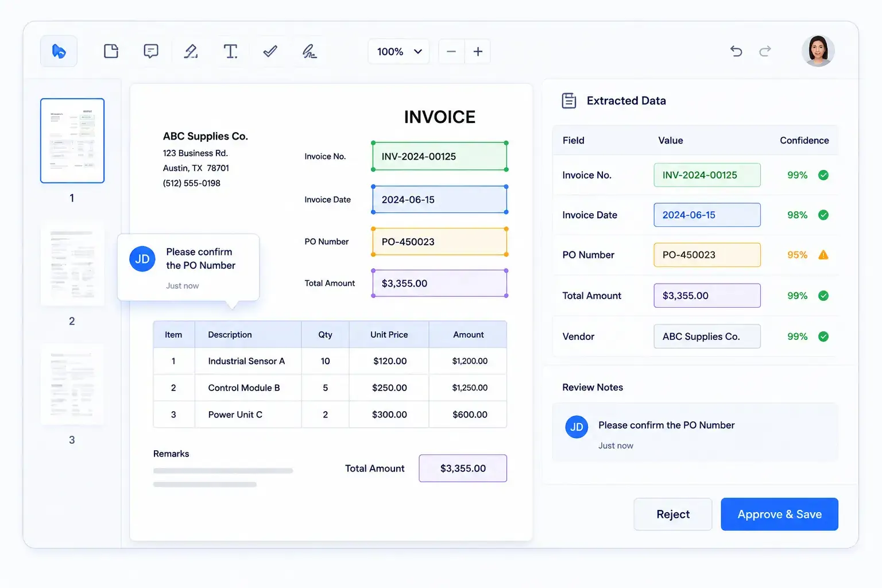Click the green check icon for Vendor
The image size is (882, 588).
[x=823, y=336]
